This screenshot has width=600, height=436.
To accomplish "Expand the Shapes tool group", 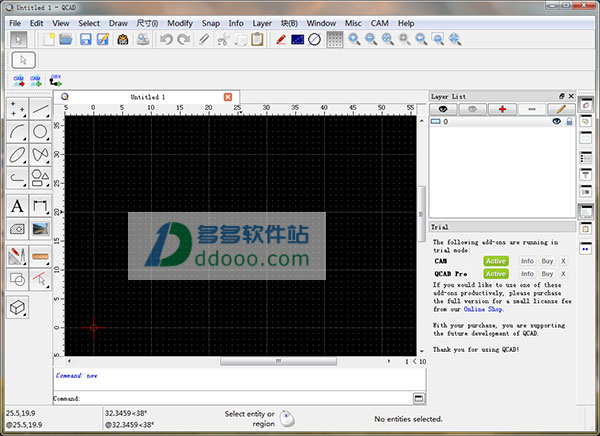I will 40,178.
